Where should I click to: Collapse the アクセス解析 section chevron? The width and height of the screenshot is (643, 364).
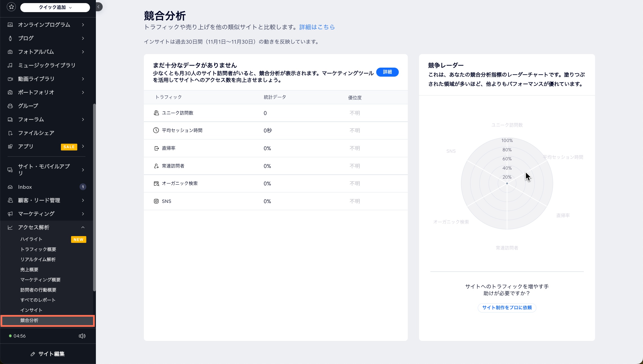coord(83,227)
